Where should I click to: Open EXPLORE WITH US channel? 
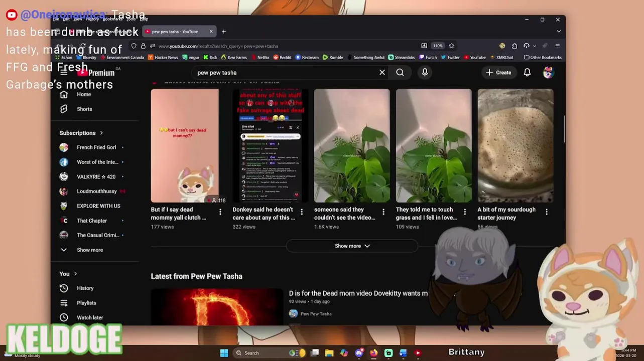[x=98, y=206]
